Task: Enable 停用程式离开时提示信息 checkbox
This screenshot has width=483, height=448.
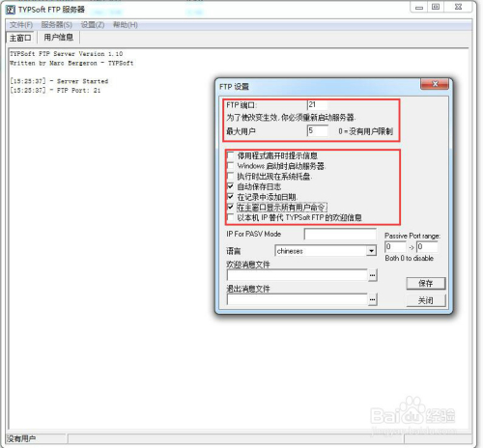Action: 231,155
